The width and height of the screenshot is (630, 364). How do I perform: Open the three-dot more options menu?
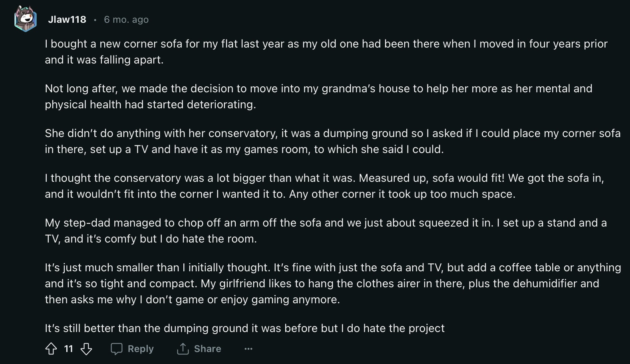pyautogui.click(x=248, y=349)
